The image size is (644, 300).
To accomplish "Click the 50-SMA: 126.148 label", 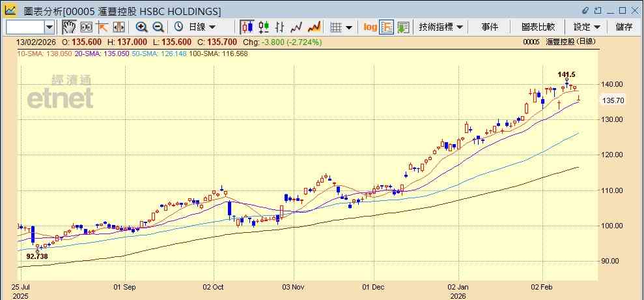I will [x=159, y=53].
